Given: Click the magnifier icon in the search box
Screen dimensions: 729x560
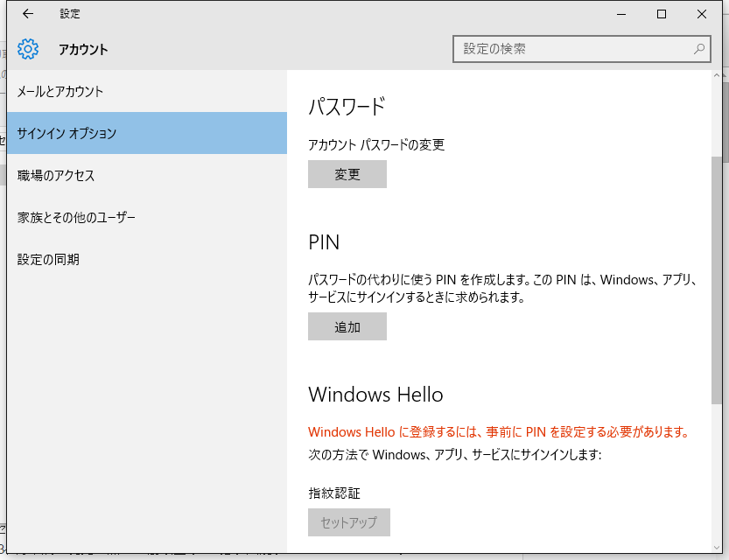Looking at the screenshot, I should 700,49.
